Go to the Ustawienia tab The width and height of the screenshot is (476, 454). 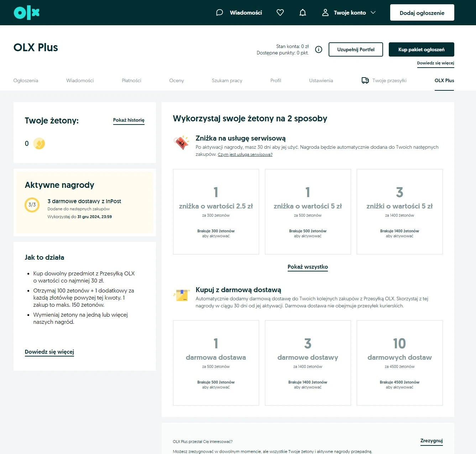pos(321,80)
